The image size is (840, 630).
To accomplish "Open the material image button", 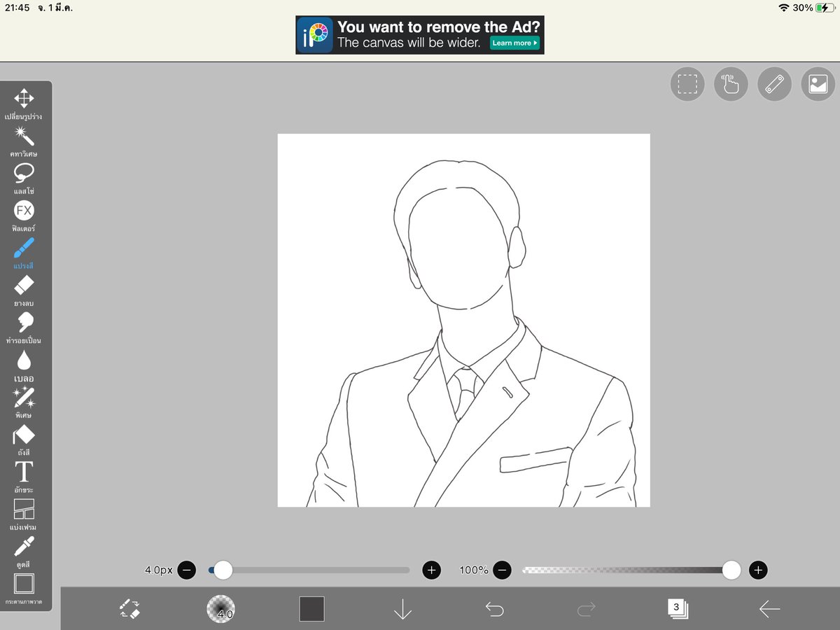I will (818, 85).
